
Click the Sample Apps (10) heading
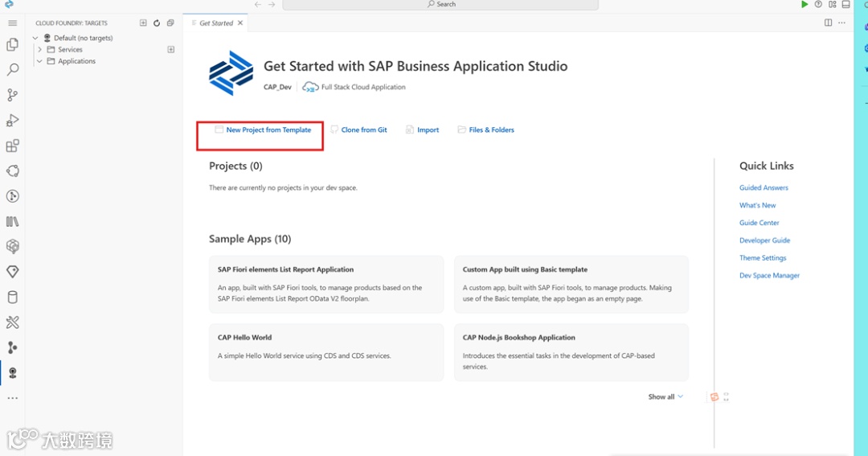(250, 239)
